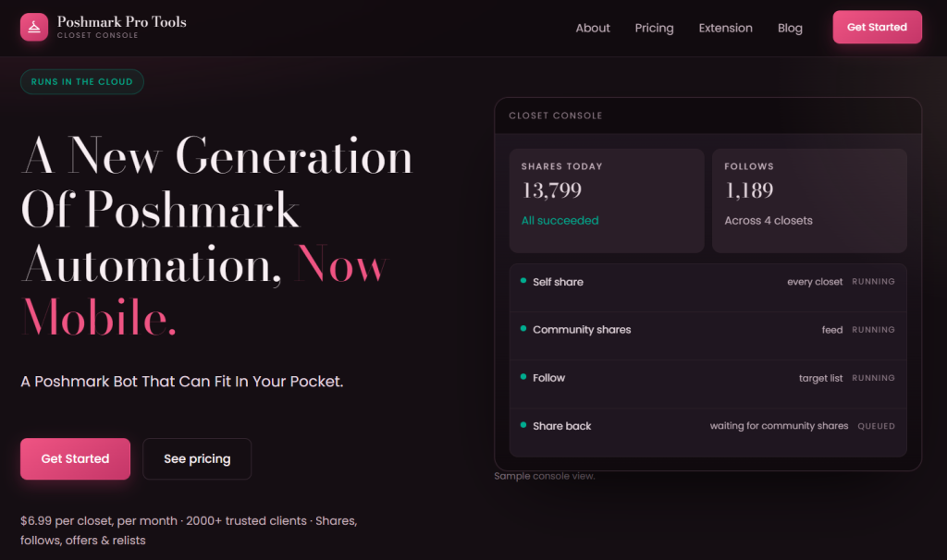
Task: Click the target list text
Action: click(x=821, y=378)
